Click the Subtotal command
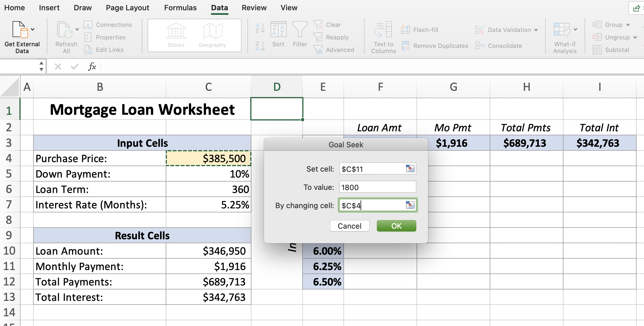 pyautogui.click(x=611, y=50)
